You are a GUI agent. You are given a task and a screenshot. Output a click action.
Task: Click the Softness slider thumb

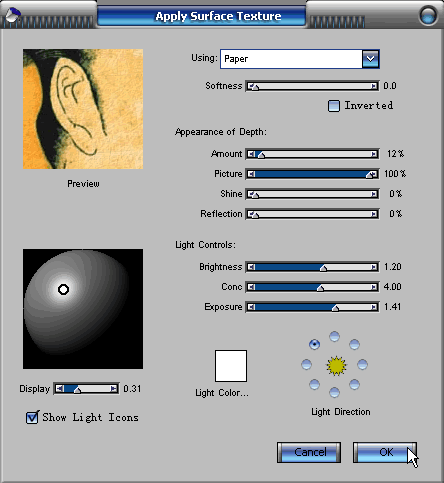(255, 88)
